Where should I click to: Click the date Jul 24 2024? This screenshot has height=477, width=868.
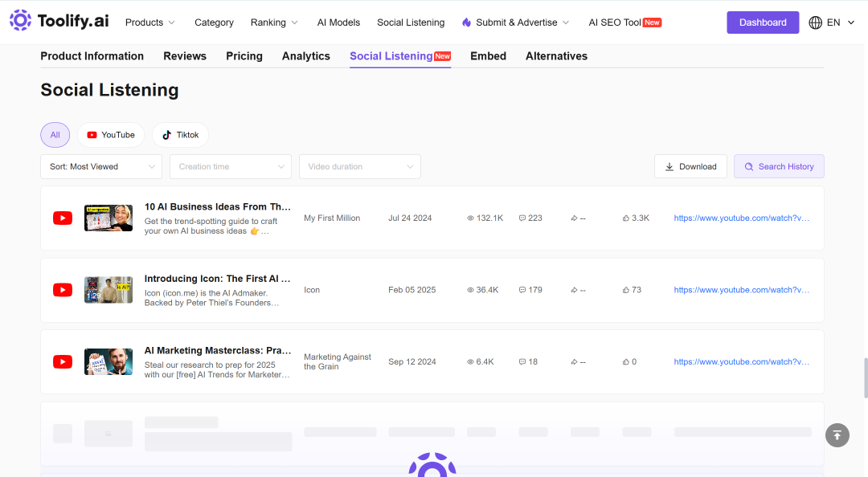(410, 218)
